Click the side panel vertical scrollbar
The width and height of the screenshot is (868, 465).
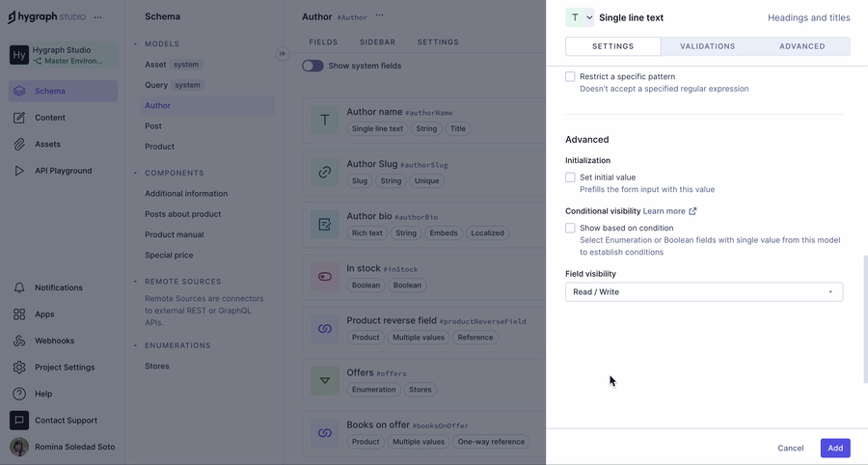pyautogui.click(x=864, y=318)
